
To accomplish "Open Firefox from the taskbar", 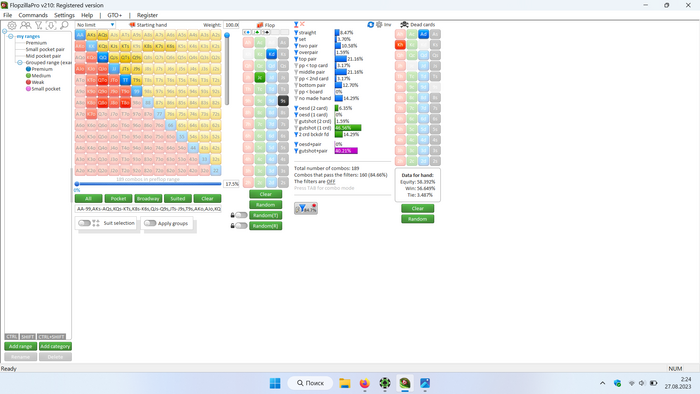I will 365,383.
